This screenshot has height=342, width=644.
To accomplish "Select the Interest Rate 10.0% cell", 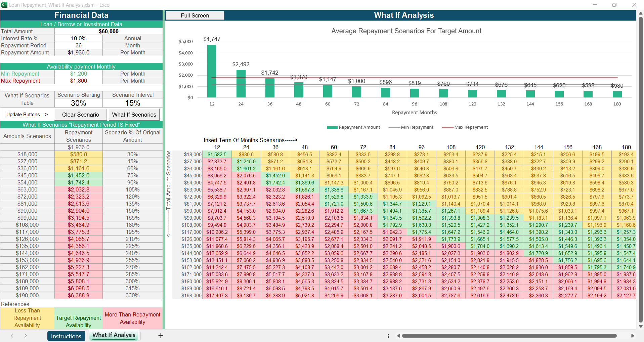I will 79,38.
